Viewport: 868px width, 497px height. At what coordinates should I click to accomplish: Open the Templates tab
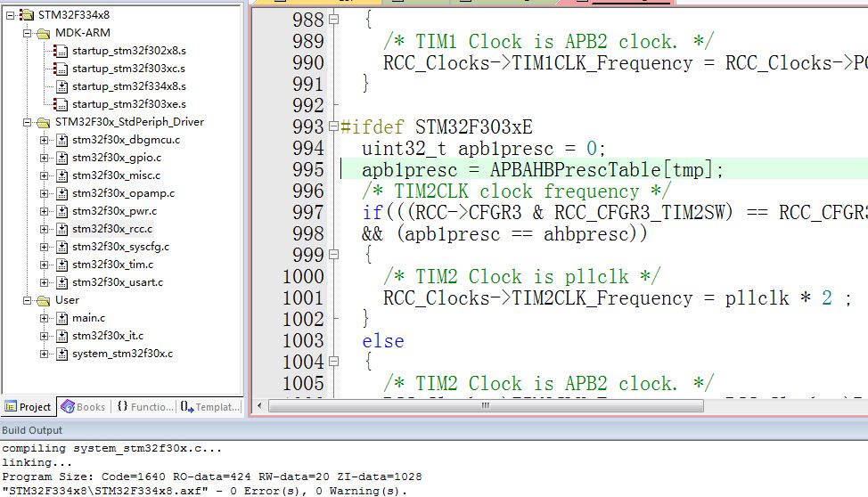pyautogui.click(x=209, y=407)
